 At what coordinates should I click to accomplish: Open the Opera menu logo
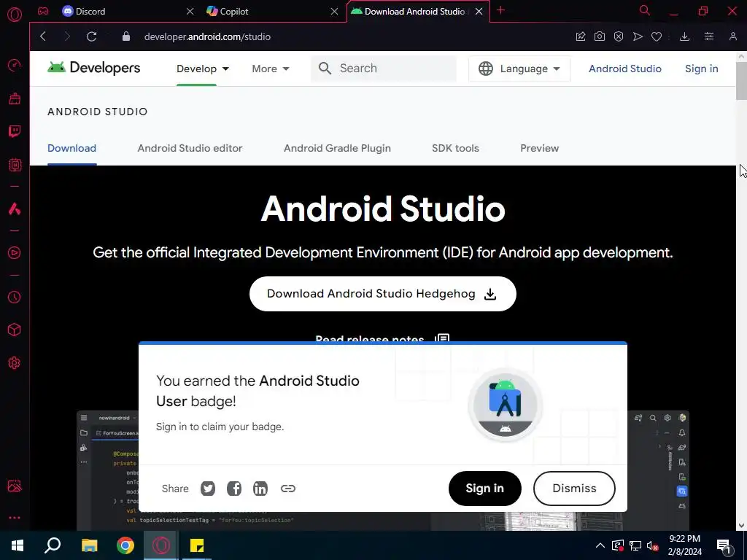pyautogui.click(x=15, y=15)
